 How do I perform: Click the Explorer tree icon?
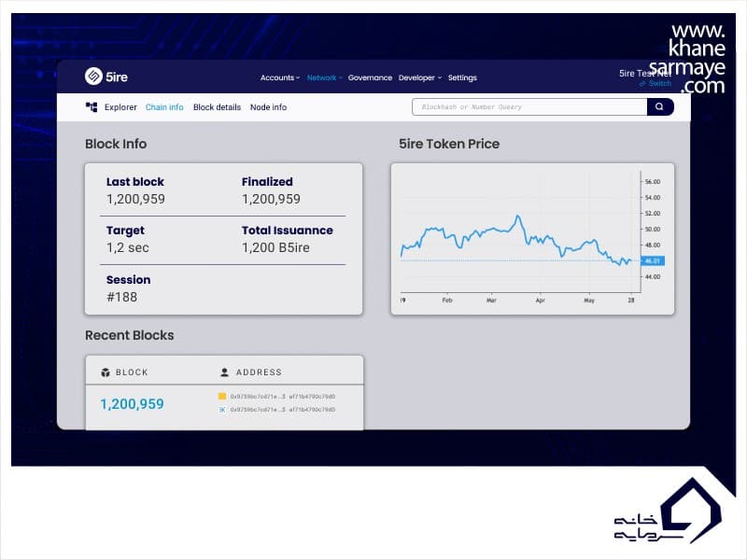91,107
